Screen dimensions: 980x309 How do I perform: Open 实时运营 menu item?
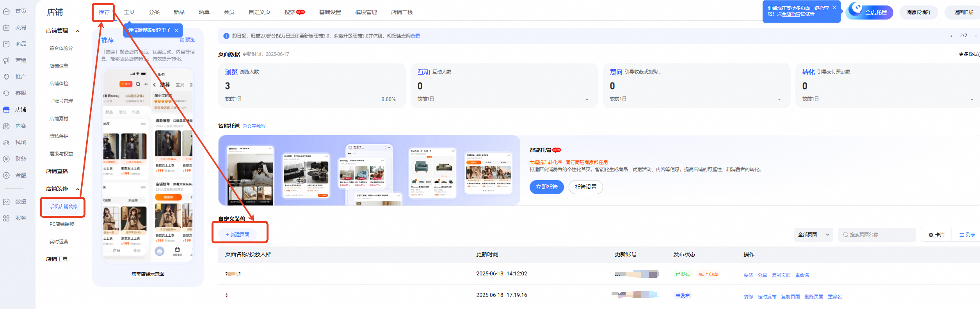[x=59, y=242]
